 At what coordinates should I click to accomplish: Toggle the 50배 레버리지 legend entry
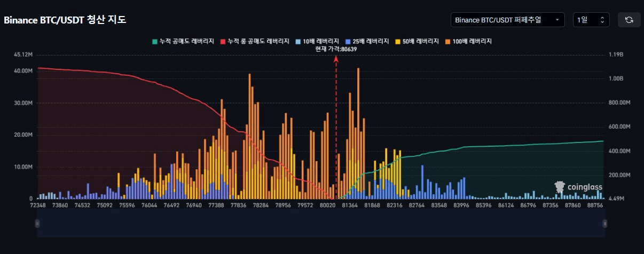click(x=417, y=41)
